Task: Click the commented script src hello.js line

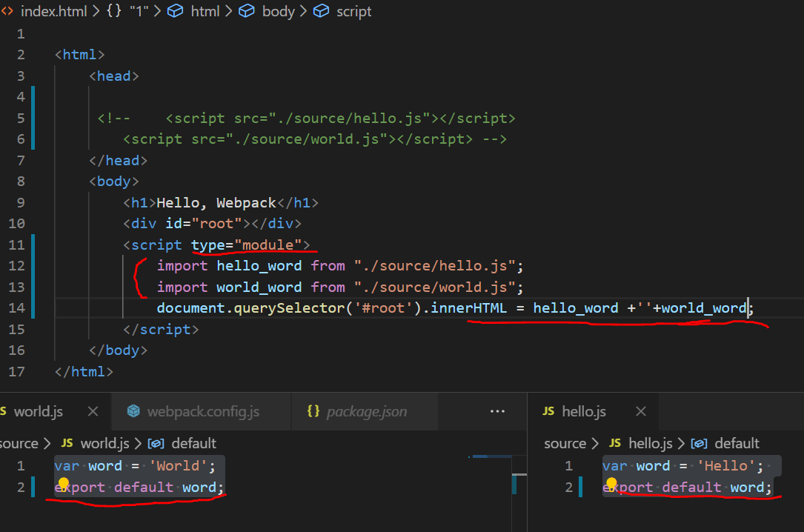Action: click(x=306, y=119)
